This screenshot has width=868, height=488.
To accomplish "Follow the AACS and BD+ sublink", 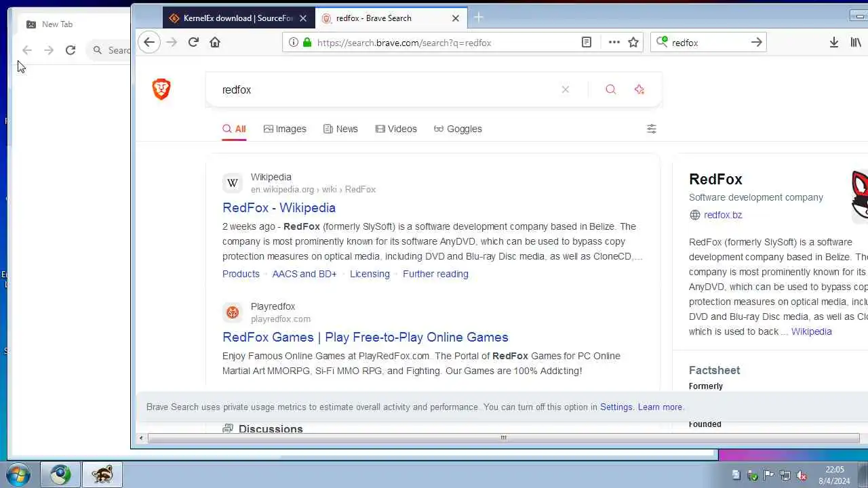I will pos(304,274).
